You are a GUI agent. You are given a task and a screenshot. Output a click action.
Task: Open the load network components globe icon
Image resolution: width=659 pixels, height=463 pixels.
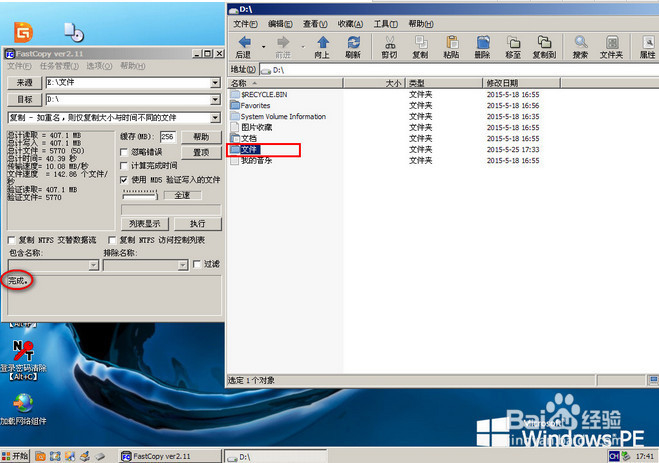(x=24, y=403)
